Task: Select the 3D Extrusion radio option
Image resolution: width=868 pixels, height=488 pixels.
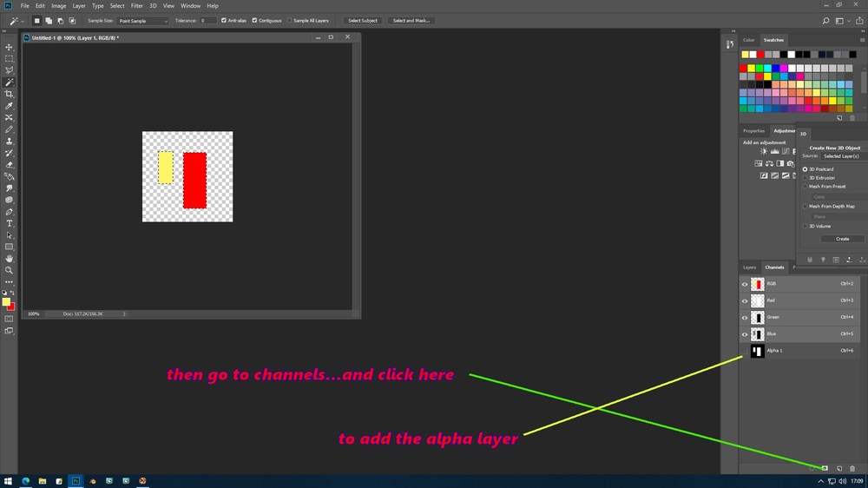Action: pyautogui.click(x=805, y=178)
